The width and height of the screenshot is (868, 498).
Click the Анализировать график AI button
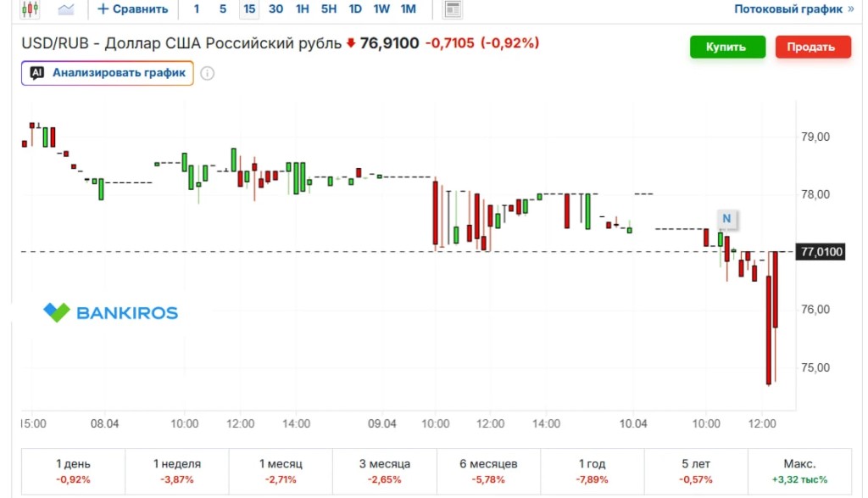coord(108,73)
